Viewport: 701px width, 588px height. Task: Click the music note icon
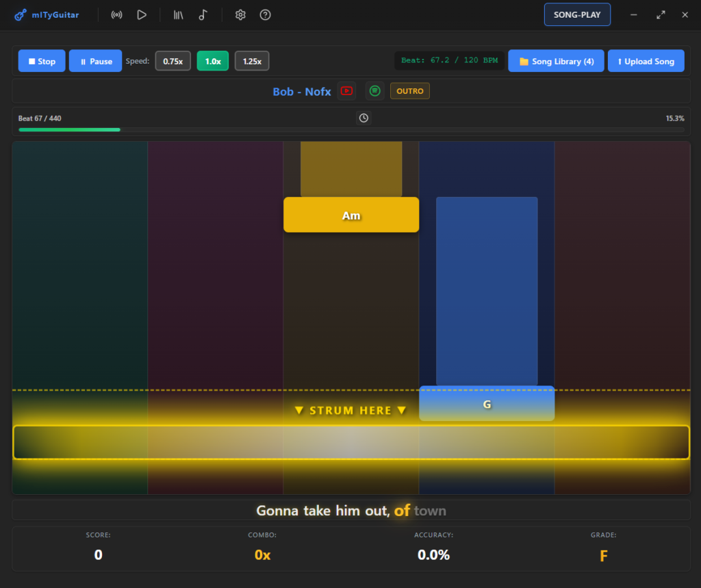(203, 14)
